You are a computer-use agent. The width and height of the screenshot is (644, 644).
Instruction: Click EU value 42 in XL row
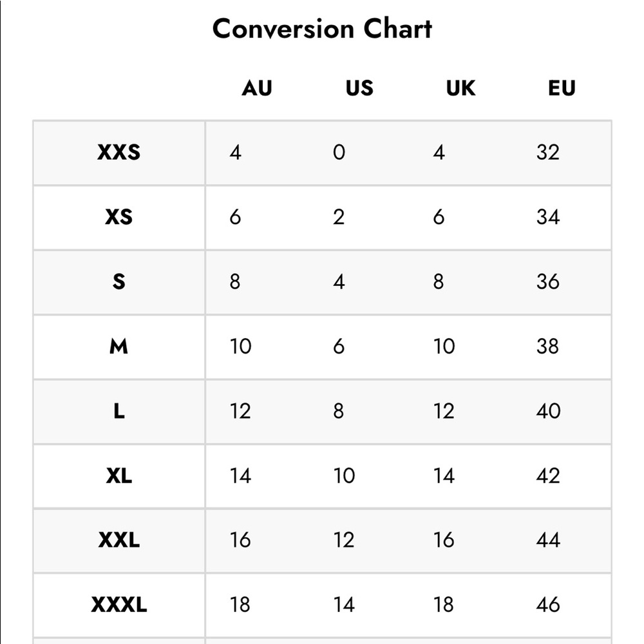tap(548, 476)
